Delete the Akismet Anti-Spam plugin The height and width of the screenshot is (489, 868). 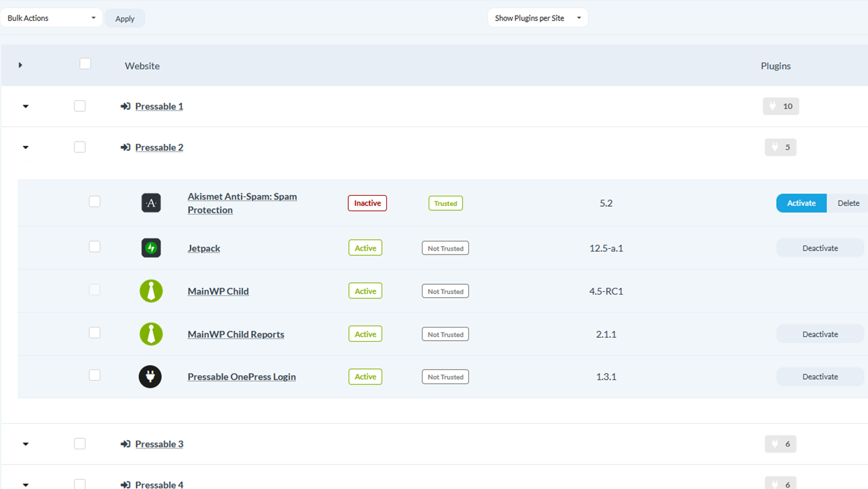848,203
